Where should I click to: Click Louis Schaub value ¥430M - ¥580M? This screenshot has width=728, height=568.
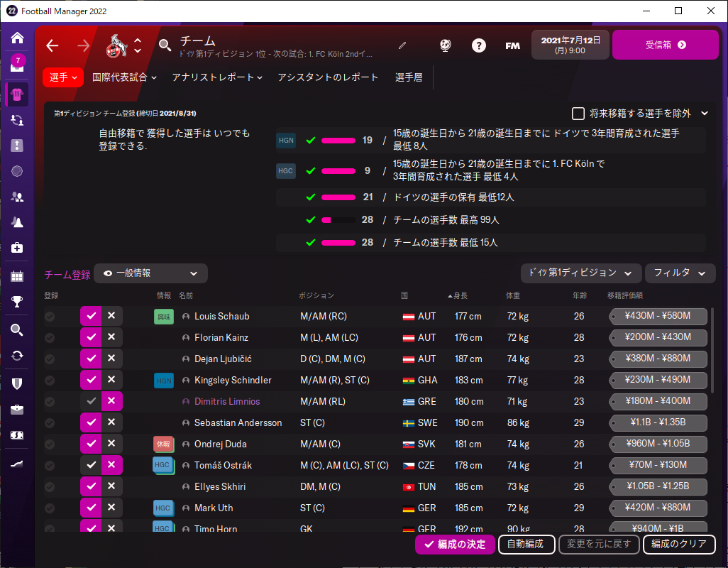coord(658,316)
